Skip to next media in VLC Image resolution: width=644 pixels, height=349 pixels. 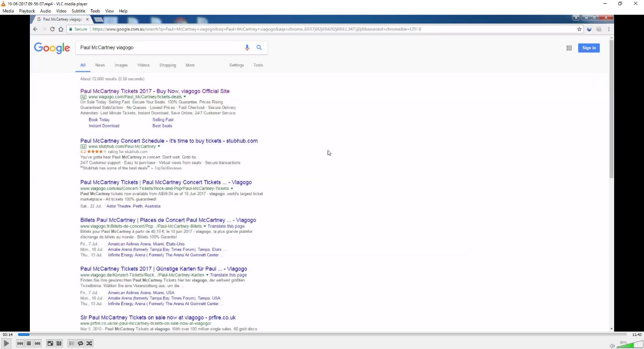point(37,343)
